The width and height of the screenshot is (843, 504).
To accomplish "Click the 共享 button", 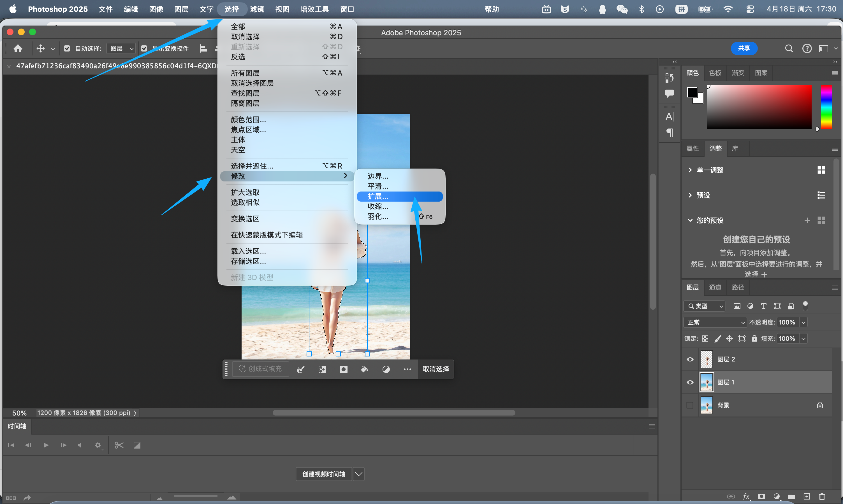I will pos(744,48).
